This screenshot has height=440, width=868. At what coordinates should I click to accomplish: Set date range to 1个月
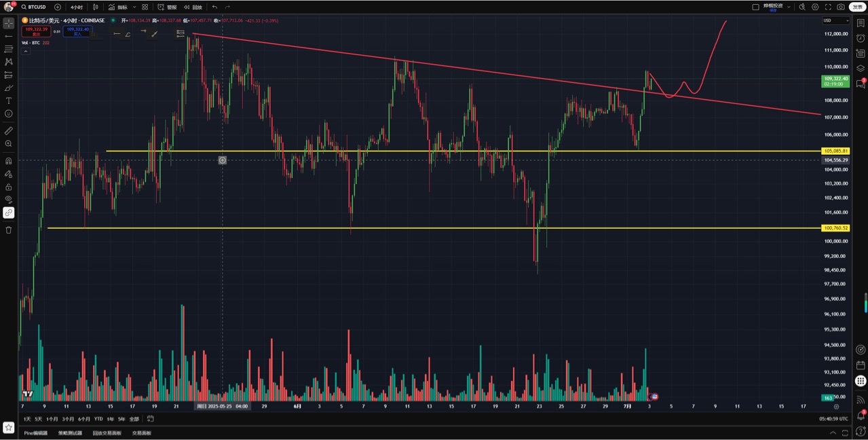(52, 419)
